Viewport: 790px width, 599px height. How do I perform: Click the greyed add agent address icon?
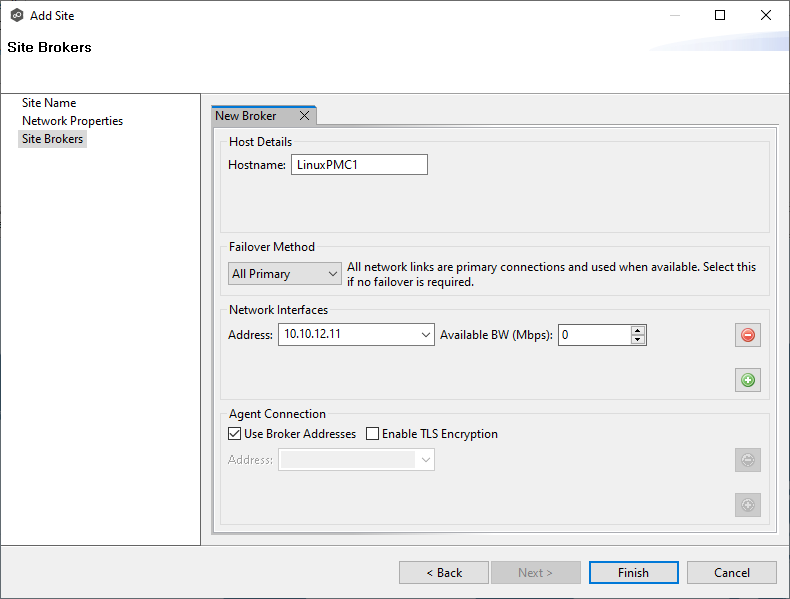[747, 505]
